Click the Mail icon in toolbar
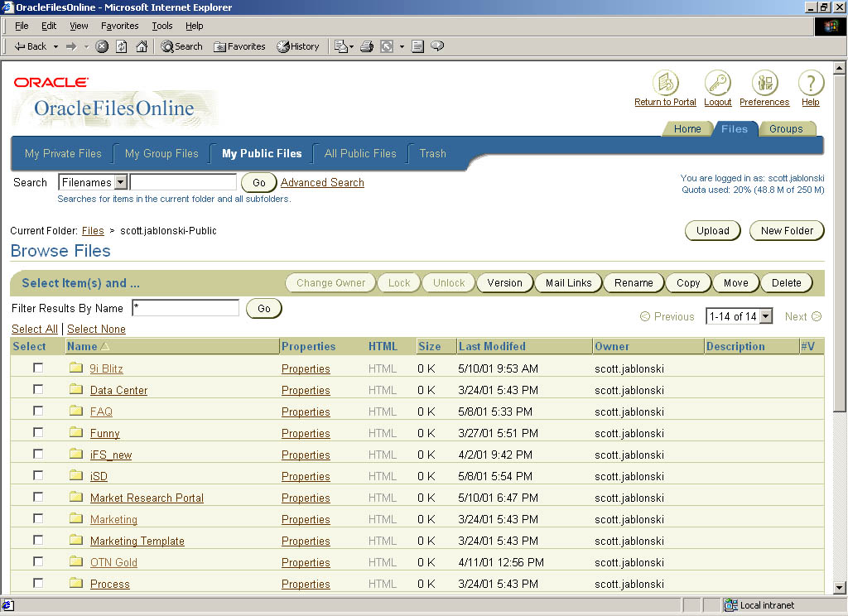This screenshot has width=848, height=616. tap(340, 46)
